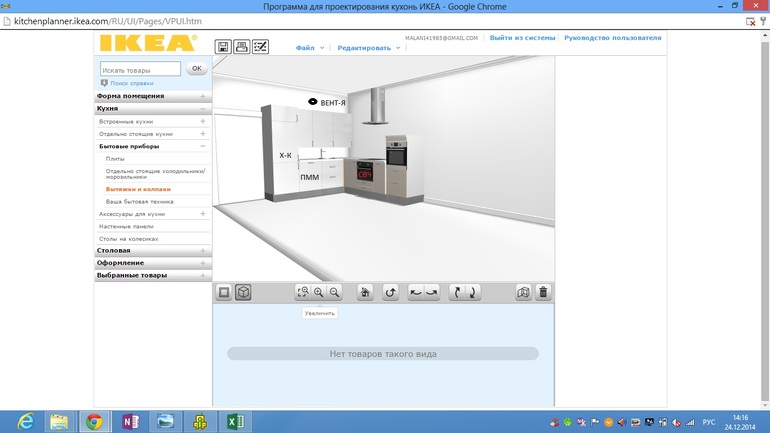Open Excel from the Windows taskbar
Viewport: 770px width, 433px height.
click(x=234, y=422)
